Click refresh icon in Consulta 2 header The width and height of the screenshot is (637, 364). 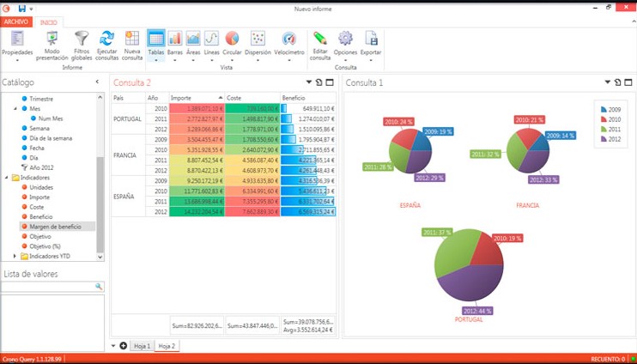[318, 82]
